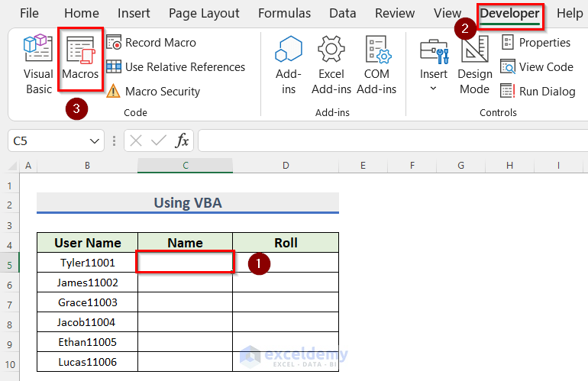Screen dimensions: 588x381
Task: Open the File tab
Action: tap(29, 14)
